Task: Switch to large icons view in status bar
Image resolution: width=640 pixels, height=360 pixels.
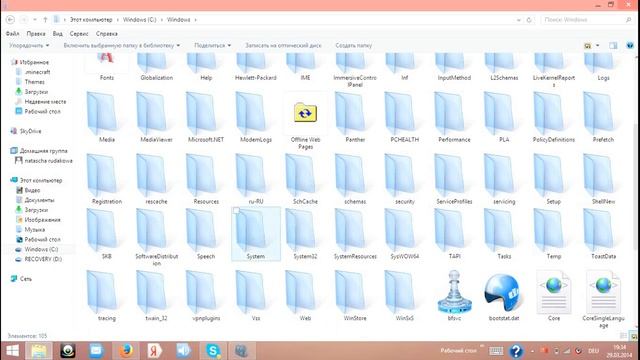Action: point(633,336)
